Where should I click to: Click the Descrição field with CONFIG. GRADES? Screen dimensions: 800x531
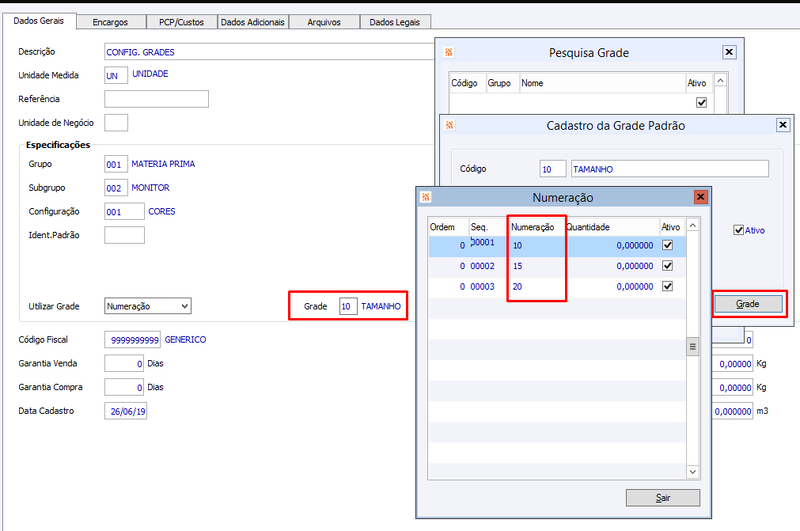tap(269, 52)
